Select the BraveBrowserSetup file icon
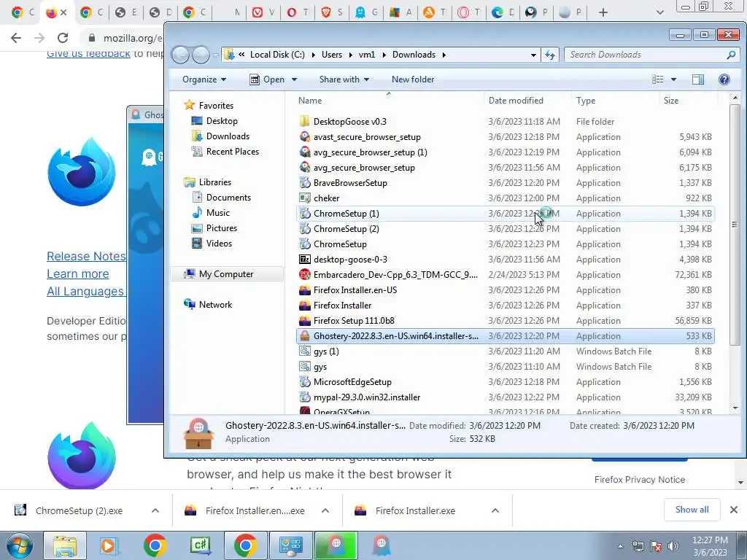The height and width of the screenshot is (560, 747). click(305, 183)
